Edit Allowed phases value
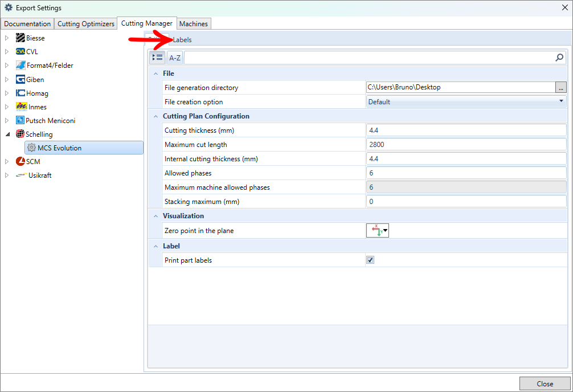 [466, 173]
